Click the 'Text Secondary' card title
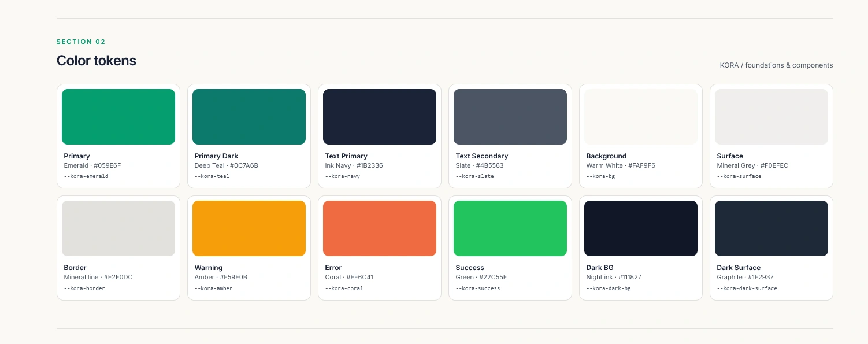 482,156
